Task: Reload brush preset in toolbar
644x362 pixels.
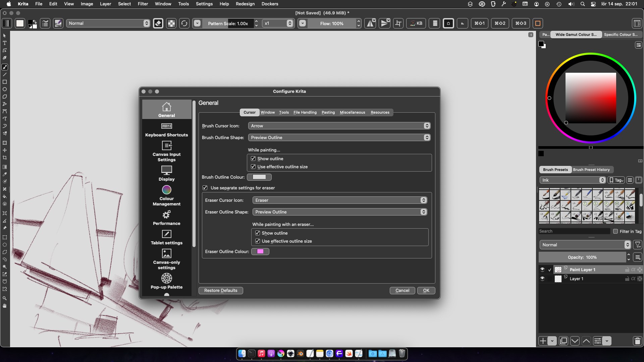Action: click(184, 23)
